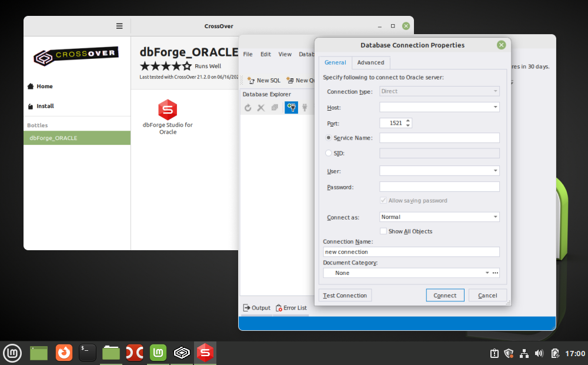Expand the User dropdown arrow

coord(495,171)
